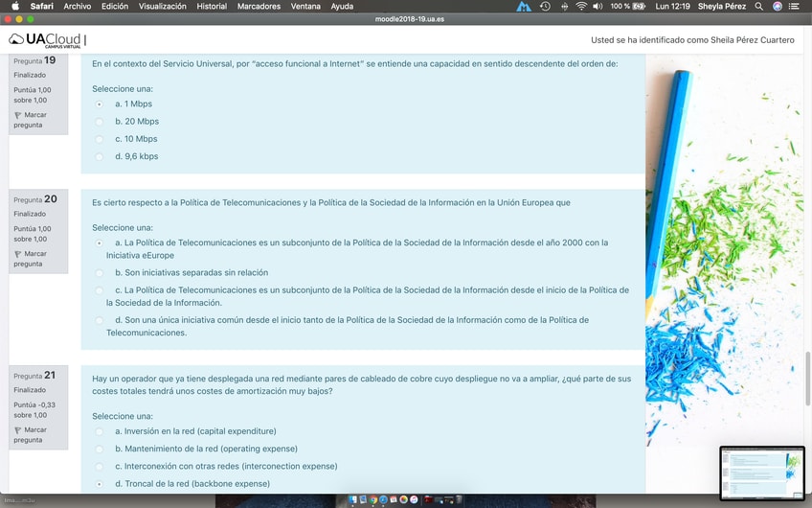The height and width of the screenshot is (508, 812).
Task: Click the Sheyla Pérez user menu
Action: pyautogui.click(x=722, y=6)
